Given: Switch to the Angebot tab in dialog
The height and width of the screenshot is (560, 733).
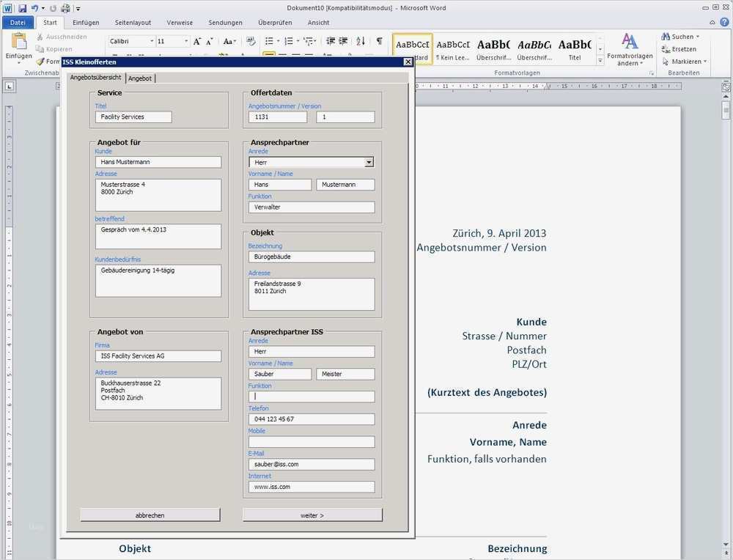Looking at the screenshot, I should tap(140, 78).
